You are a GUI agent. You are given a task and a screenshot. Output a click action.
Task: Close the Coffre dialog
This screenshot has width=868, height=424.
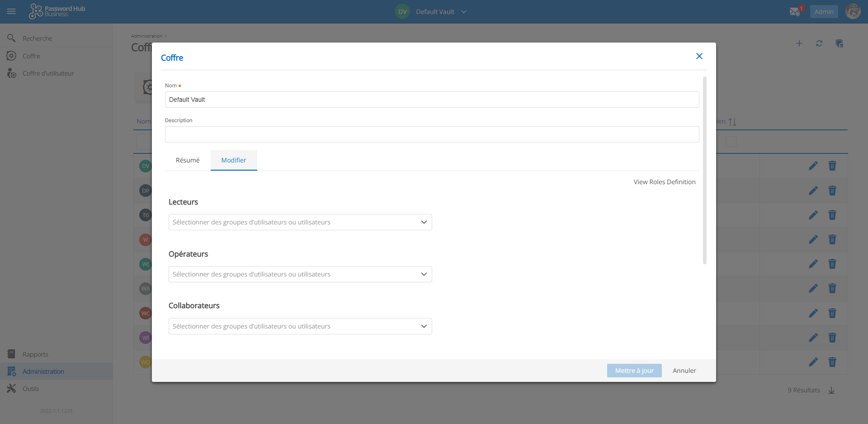coord(699,56)
